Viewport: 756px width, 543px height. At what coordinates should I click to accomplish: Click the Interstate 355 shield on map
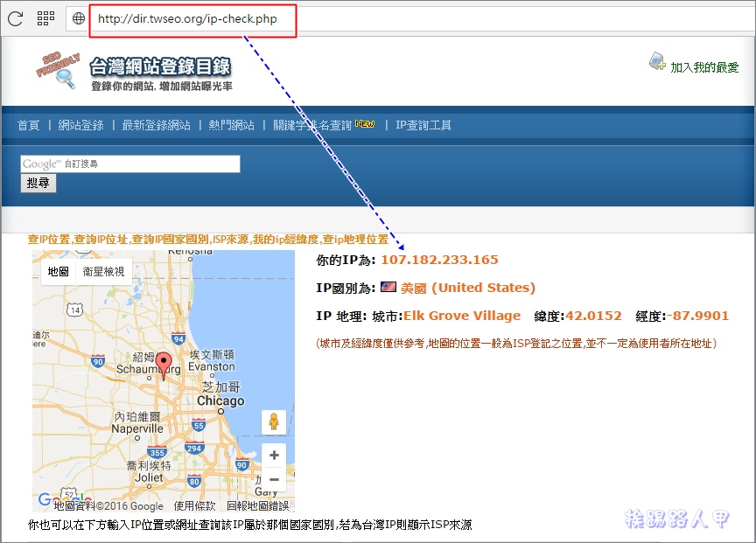pyautogui.click(x=157, y=452)
